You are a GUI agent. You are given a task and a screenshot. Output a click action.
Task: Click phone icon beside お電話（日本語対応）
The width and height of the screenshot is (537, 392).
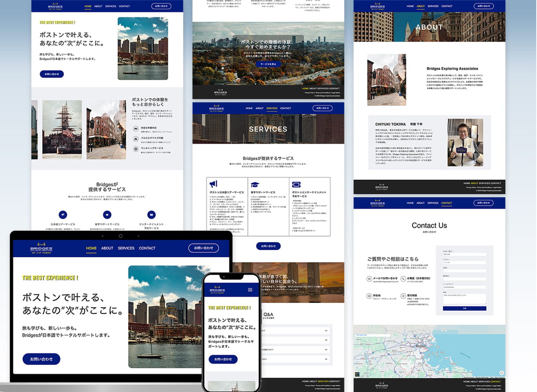click(403, 279)
